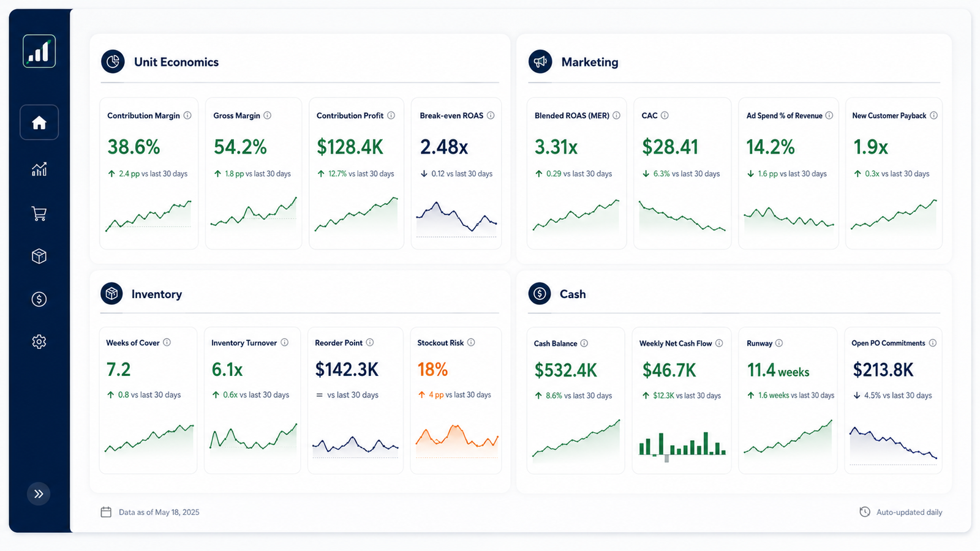Click info icon next to Cash Balance
The height and width of the screenshot is (551, 980).
point(584,343)
